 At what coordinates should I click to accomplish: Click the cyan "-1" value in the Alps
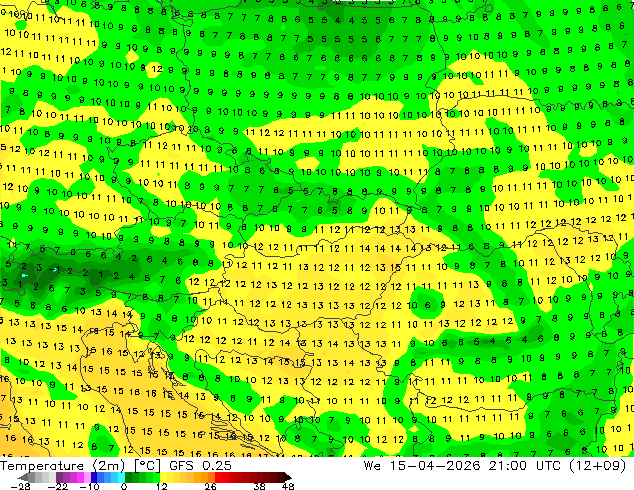[53, 269]
